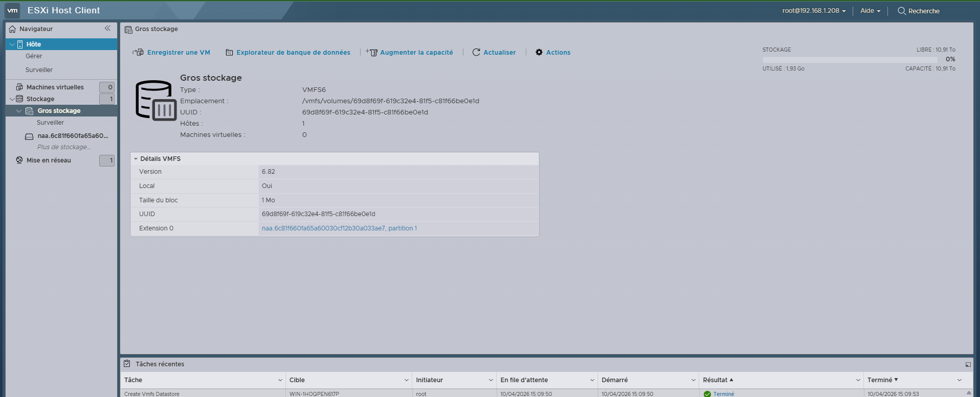Click the Explorateur de banque de données icon
Viewport: 980px width, 397px height.
click(230, 53)
